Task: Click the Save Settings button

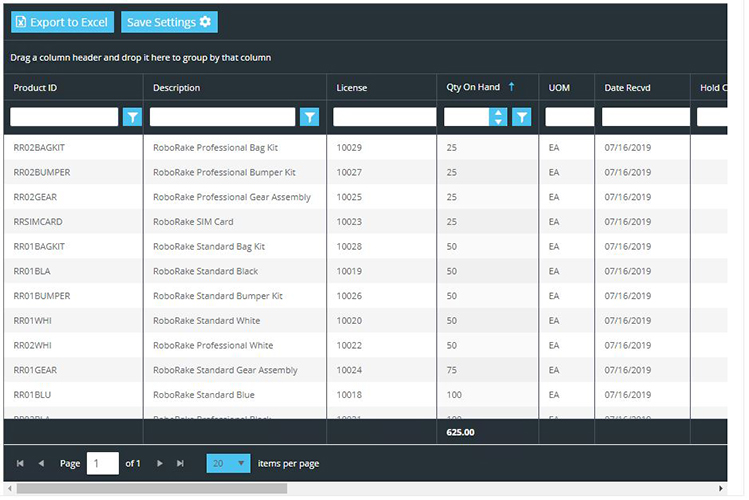Action: click(169, 22)
